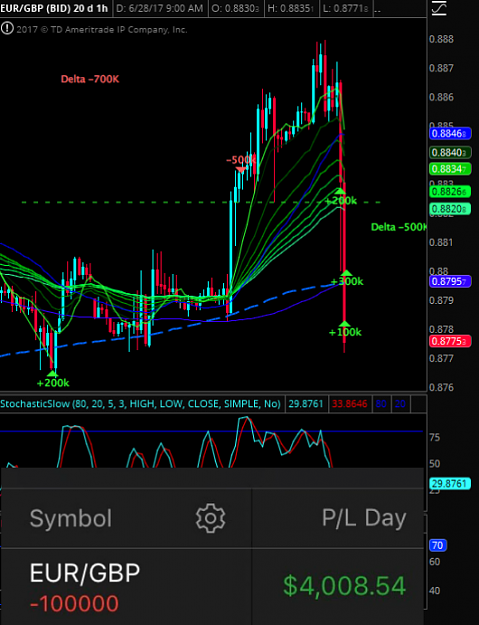
Task: Click the 0.8840 dark green price bubble
Action: point(450,152)
